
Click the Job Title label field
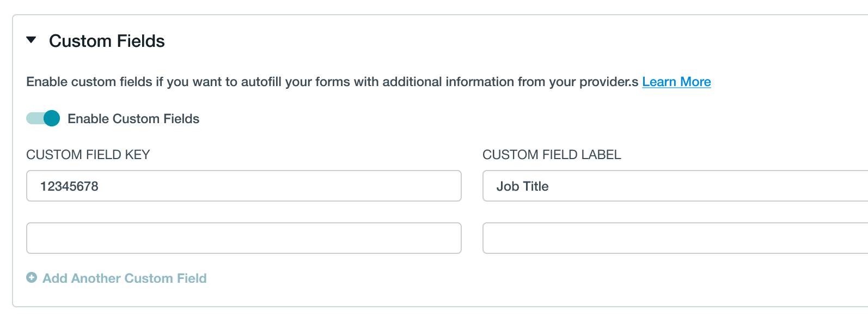(x=675, y=186)
